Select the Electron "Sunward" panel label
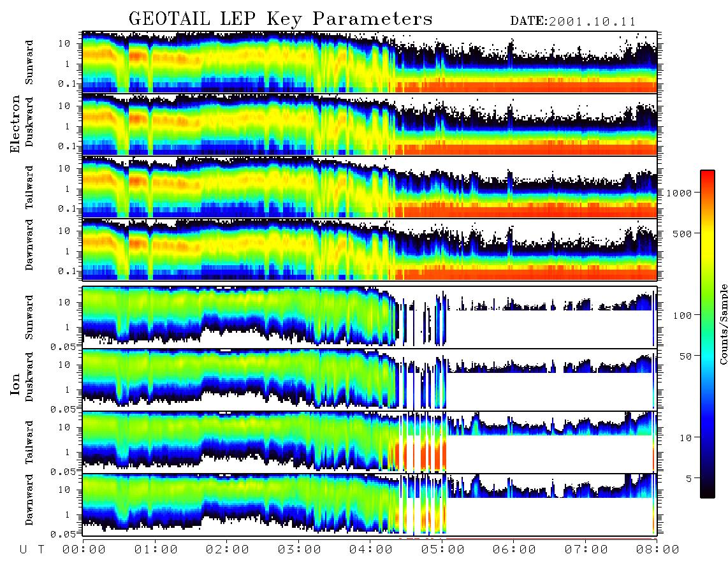728x561 pixels. pos(29,62)
